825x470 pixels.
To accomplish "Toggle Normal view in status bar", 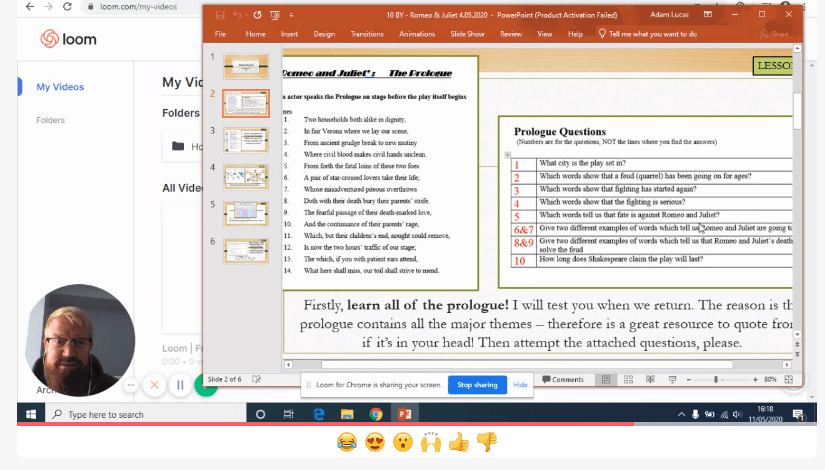I will click(606, 380).
